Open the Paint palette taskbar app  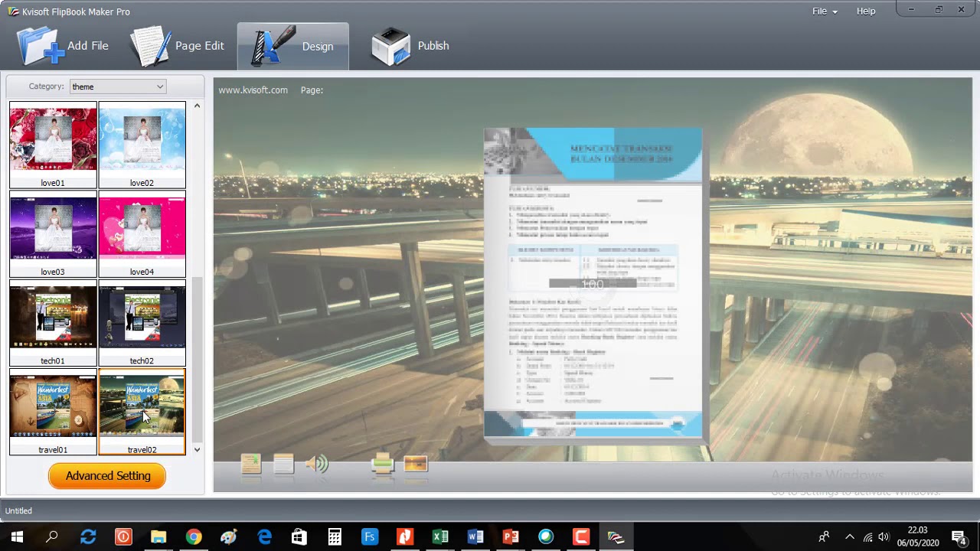point(229,537)
